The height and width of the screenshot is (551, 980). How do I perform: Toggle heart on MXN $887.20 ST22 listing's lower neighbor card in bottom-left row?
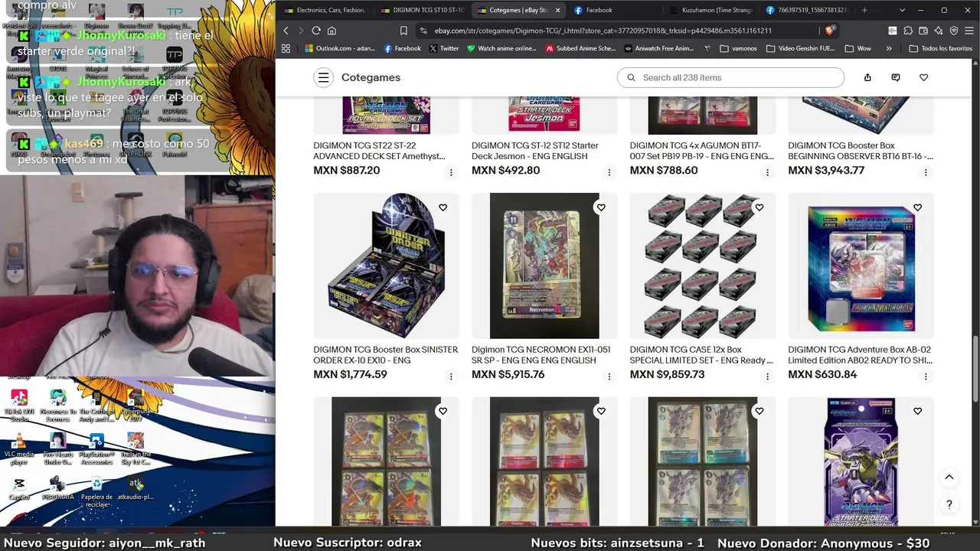click(443, 411)
